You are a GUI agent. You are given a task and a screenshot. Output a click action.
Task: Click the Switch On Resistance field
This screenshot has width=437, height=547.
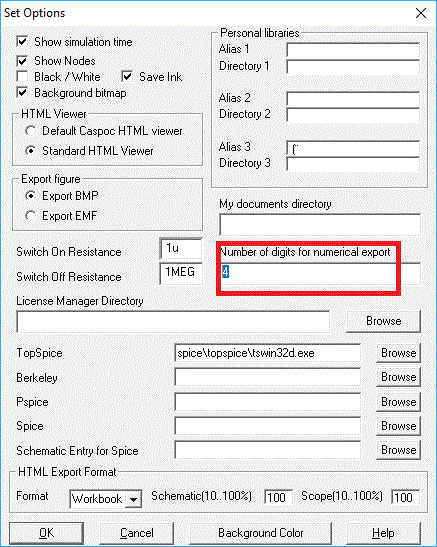tap(181, 248)
